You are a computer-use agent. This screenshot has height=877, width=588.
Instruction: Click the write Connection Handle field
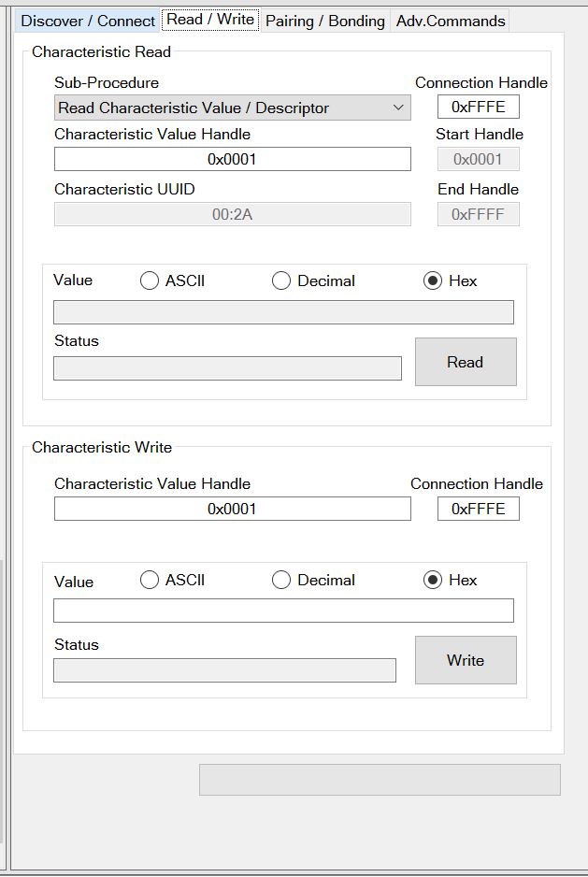(x=478, y=509)
